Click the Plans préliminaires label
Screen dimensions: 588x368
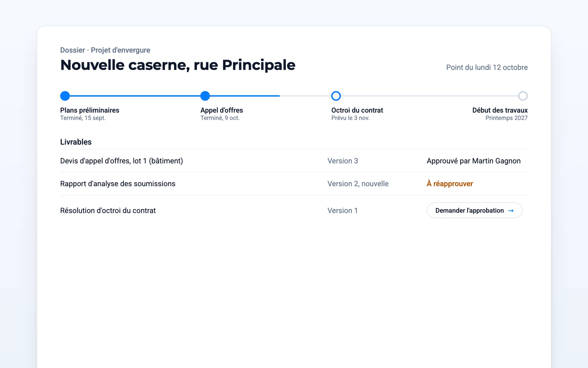click(x=90, y=110)
